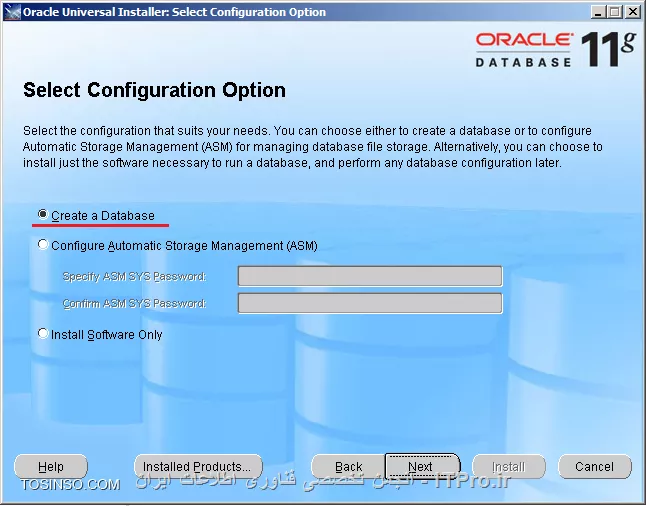Click the Specify ASM SYS Password label
This screenshot has height=506, width=646.
134,276
